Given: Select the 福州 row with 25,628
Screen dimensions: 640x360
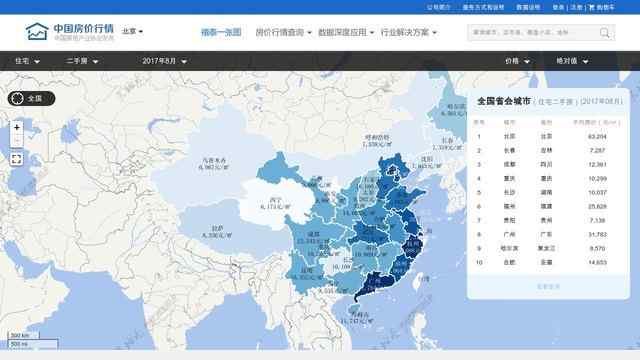Looking at the screenshot, I should pos(548,207).
